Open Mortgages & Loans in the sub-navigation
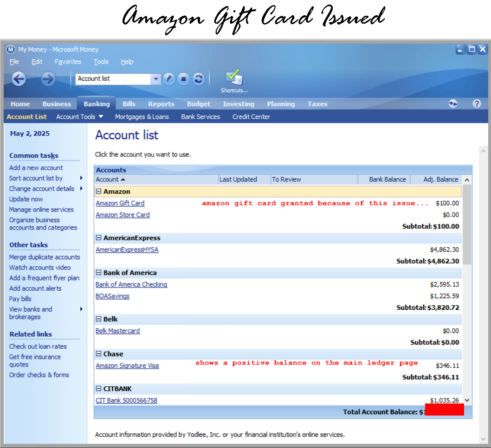 (142, 117)
